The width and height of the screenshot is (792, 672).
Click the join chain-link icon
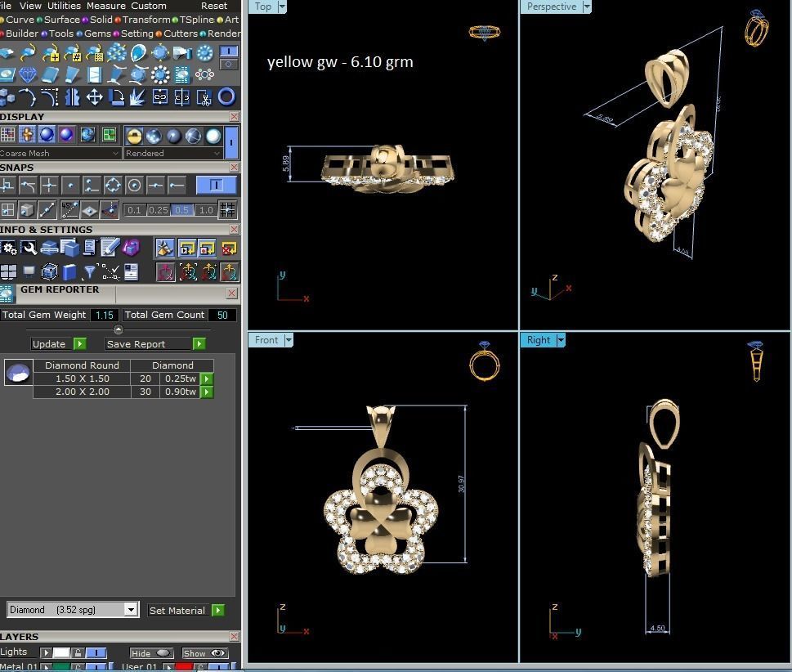[160, 96]
